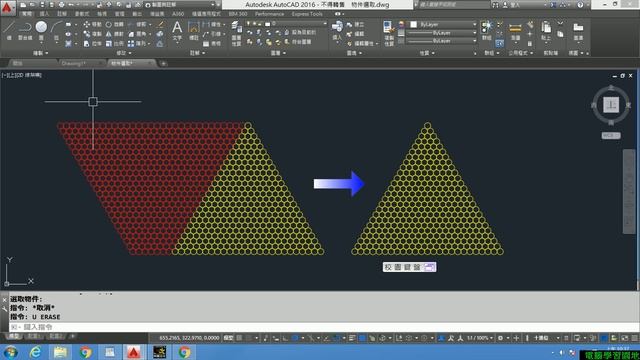Image resolution: width=640 pixels, height=360 pixels.
Task: Click the WCS label under ViewCube
Action: 611,135
